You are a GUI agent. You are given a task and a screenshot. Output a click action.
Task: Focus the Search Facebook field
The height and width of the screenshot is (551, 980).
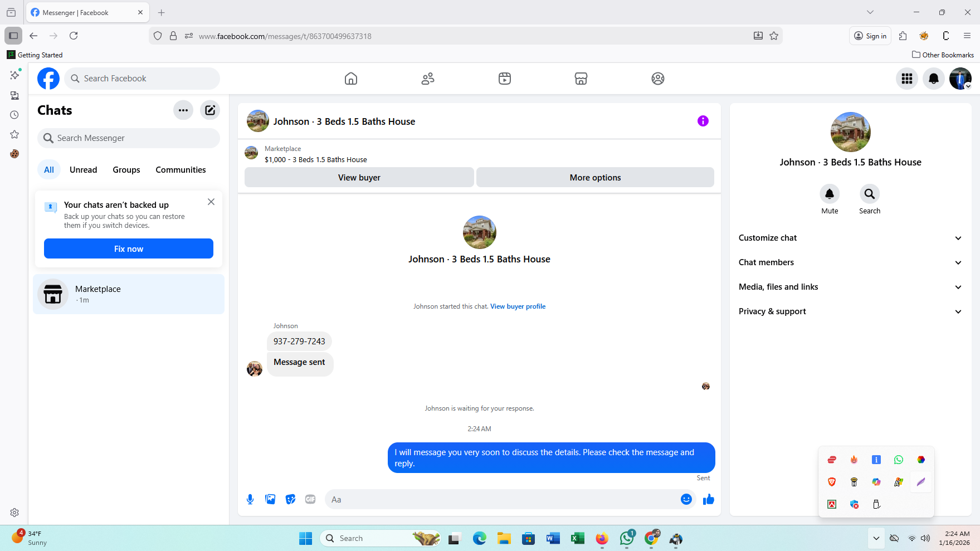pyautogui.click(x=142, y=79)
